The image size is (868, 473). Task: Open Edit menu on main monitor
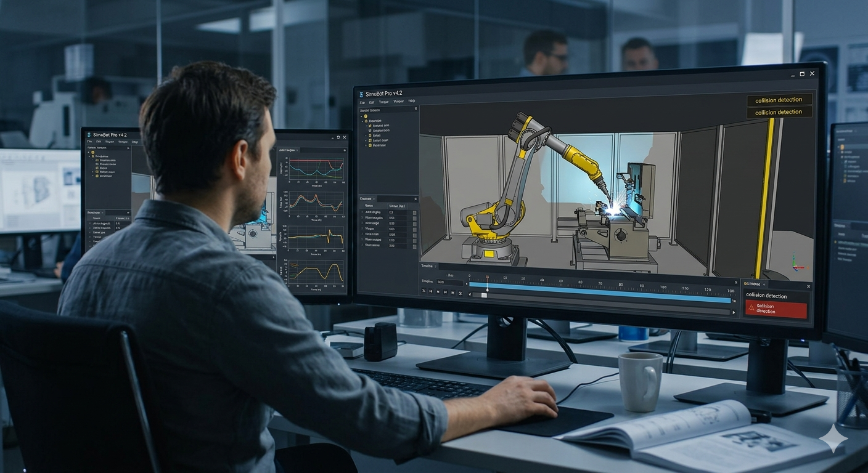coord(372,102)
